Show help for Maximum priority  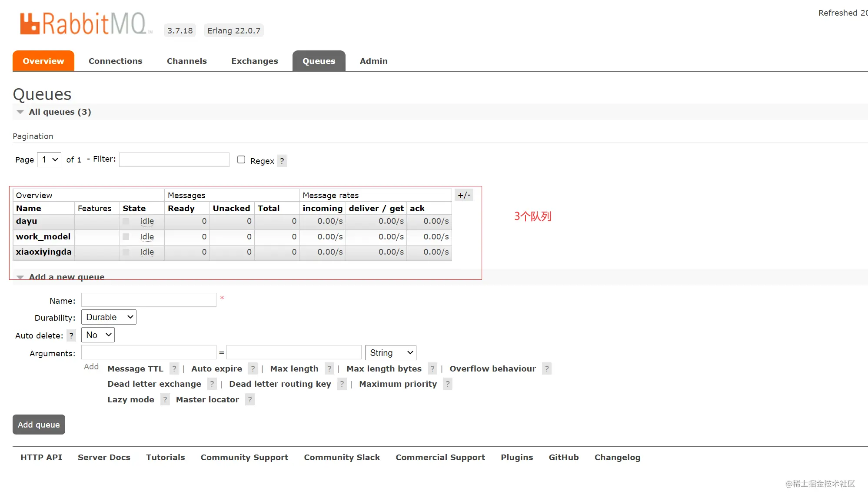click(448, 384)
